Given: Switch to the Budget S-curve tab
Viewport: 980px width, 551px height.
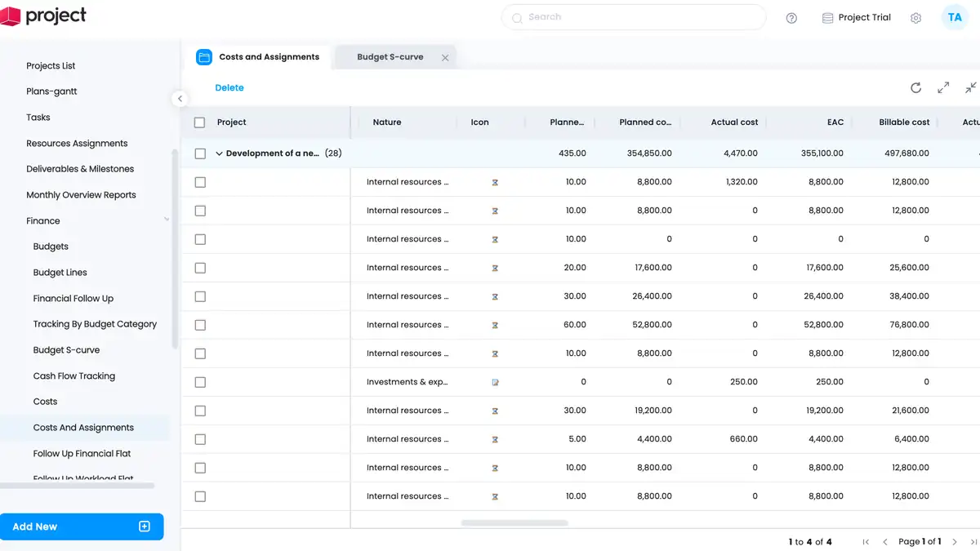Looking at the screenshot, I should (390, 57).
